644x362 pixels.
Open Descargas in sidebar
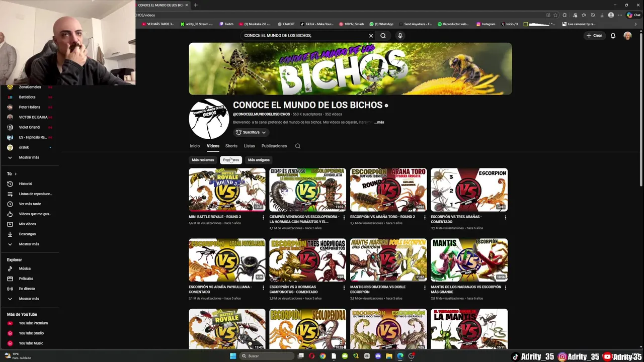27,234
